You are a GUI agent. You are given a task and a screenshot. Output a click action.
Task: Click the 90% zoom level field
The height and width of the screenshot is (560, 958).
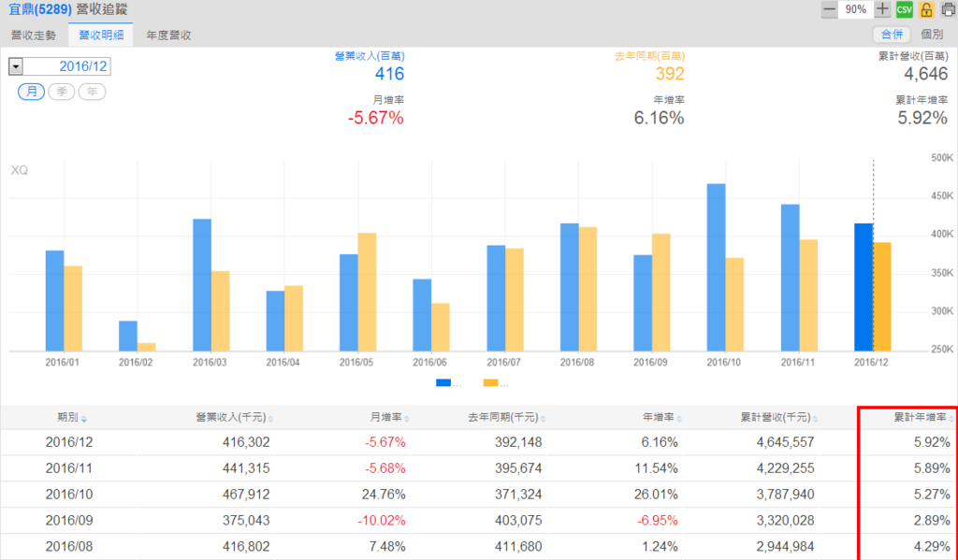tap(855, 9)
